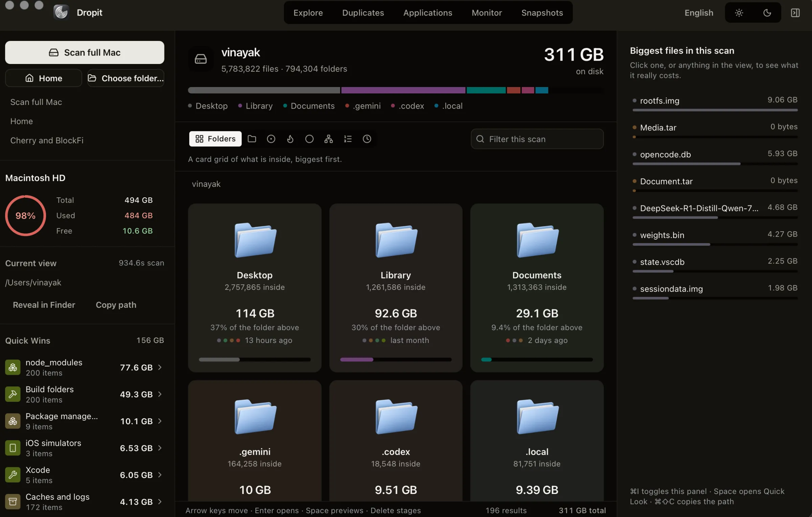Click the Choose folder... button

coord(126,78)
